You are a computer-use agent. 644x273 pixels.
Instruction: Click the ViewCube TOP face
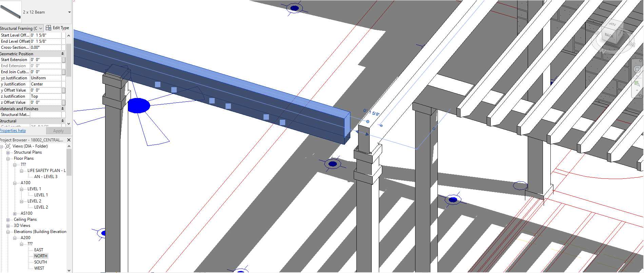[x=612, y=24]
